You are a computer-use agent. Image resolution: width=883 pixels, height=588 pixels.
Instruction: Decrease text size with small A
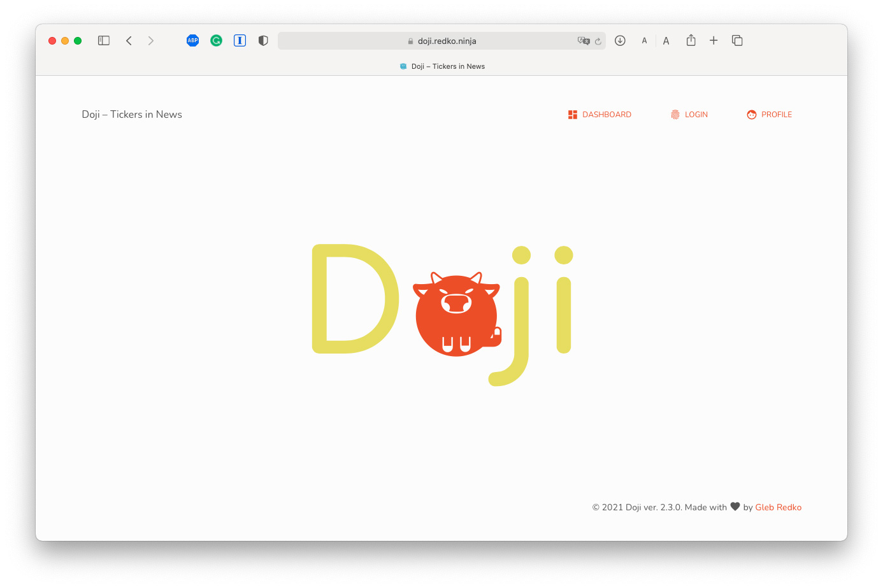[x=644, y=41]
